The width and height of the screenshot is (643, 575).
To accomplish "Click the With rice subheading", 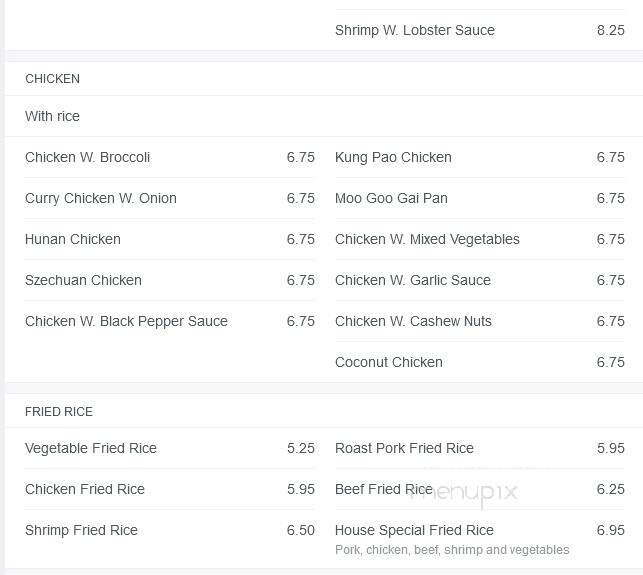I will (53, 116).
